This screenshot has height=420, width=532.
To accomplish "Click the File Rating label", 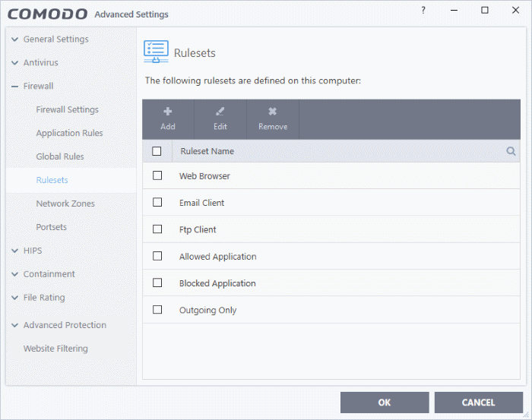I will pos(44,298).
